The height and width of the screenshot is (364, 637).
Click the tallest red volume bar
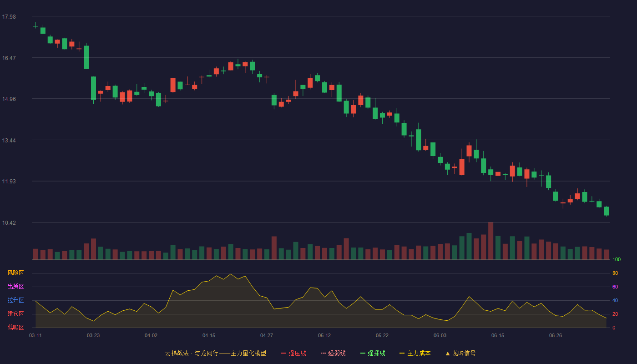pos(490,241)
